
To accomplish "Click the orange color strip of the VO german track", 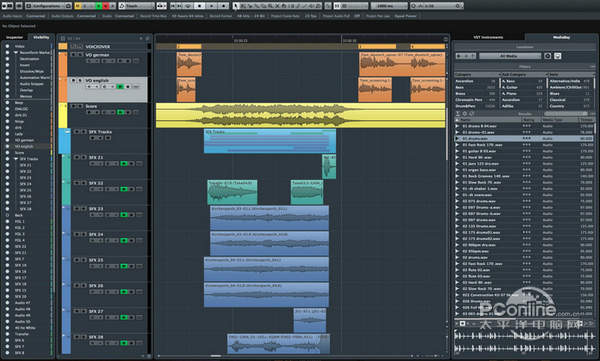I will [63, 64].
